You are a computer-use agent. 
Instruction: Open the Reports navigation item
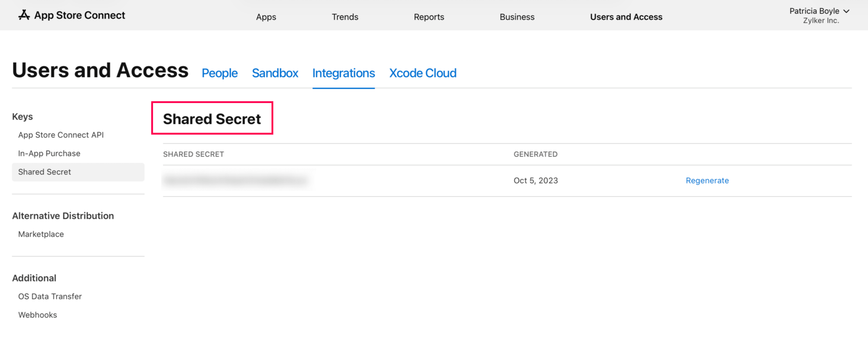coord(429,17)
